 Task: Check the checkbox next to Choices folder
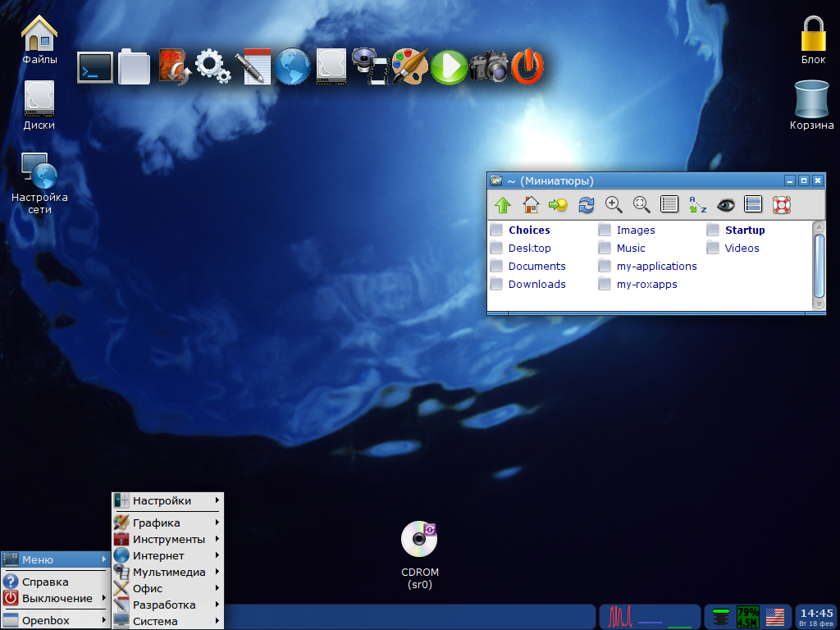coord(496,230)
